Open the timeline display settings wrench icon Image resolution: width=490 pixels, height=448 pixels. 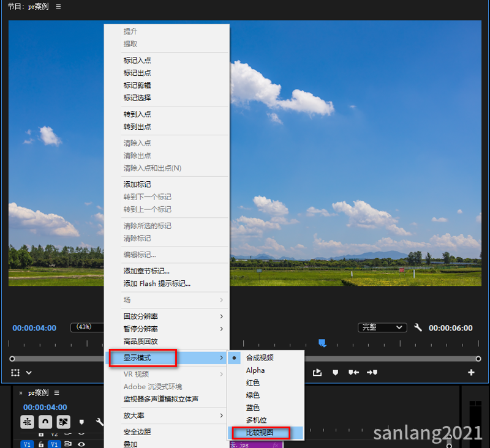pos(99,422)
